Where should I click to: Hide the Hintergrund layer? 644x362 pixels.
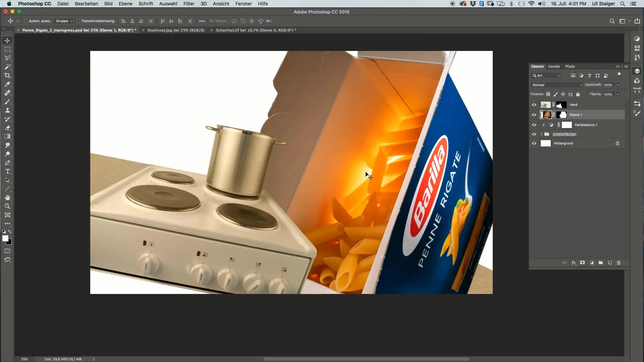[534, 143]
